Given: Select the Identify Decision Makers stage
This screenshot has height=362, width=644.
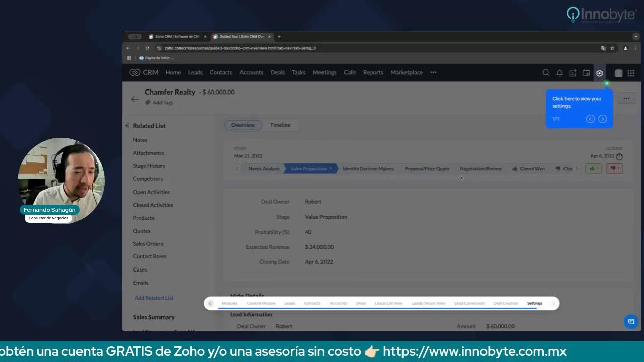Looking at the screenshot, I should 368,169.
